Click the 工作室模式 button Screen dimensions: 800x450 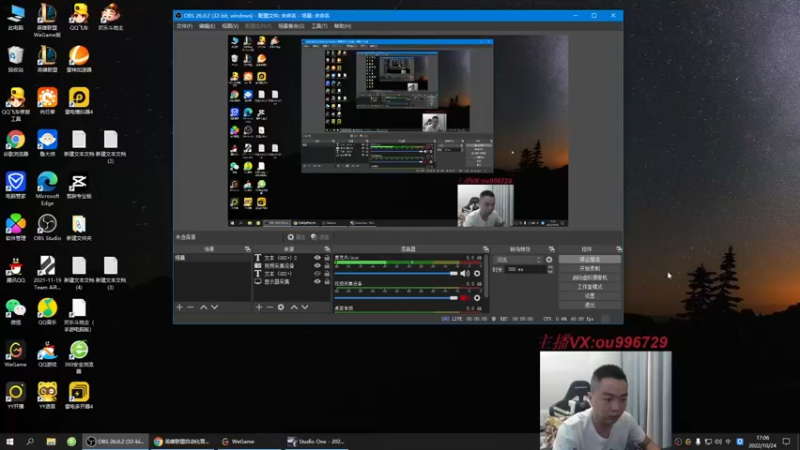(x=590, y=287)
